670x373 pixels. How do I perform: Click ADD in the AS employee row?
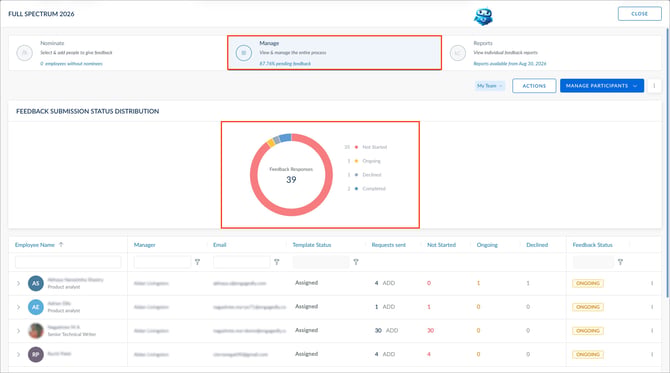pos(389,283)
